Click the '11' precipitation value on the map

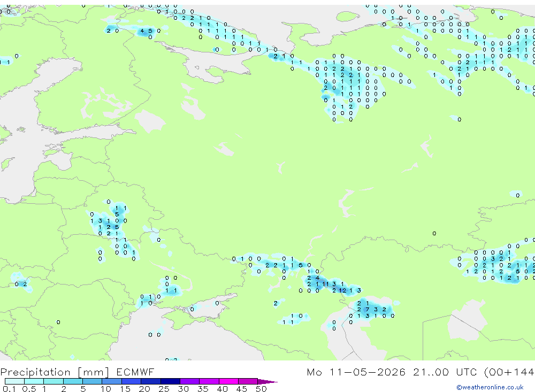tap(325, 284)
